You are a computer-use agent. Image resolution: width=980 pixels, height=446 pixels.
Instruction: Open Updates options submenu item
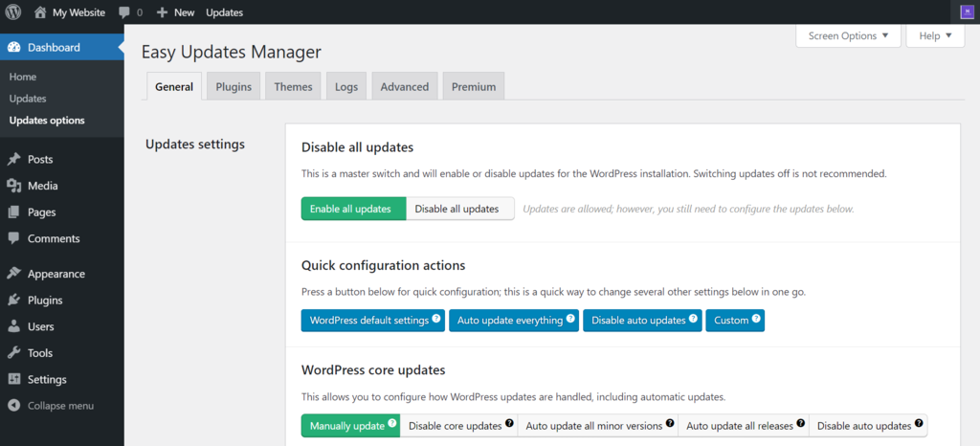click(x=47, y=121)
